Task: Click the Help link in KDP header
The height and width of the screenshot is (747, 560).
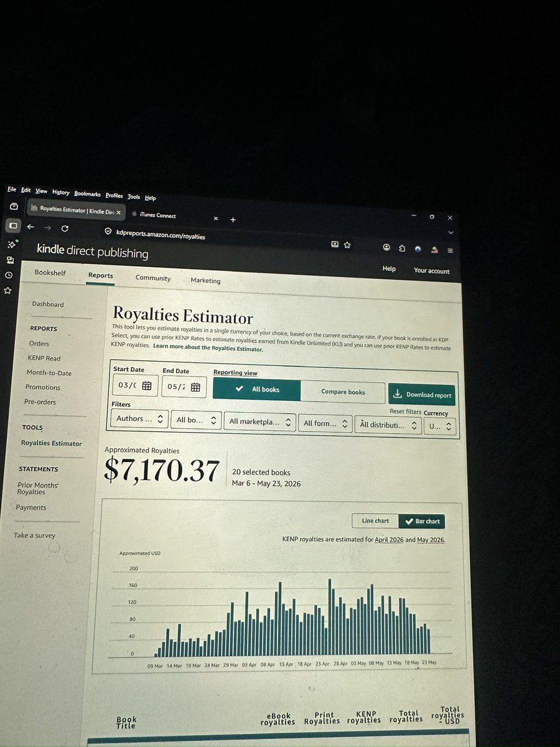Action: [x=389, y=268]
